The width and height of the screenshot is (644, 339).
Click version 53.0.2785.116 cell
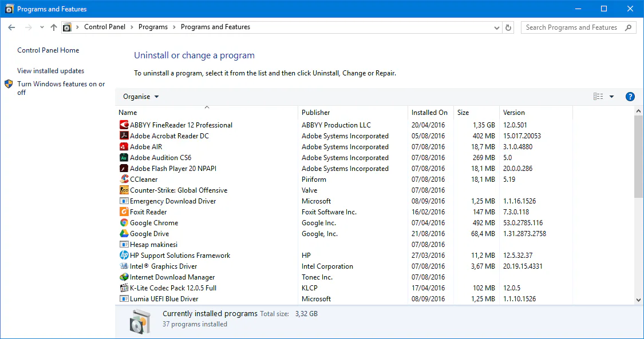pyautogui.click(x=523, y=222)
